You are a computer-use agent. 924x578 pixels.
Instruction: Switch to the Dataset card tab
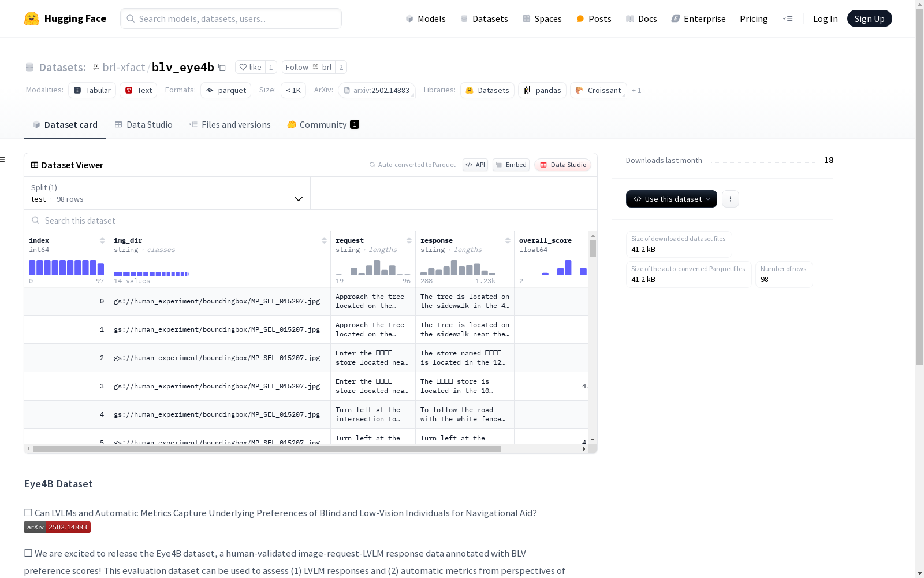point(65,125)
